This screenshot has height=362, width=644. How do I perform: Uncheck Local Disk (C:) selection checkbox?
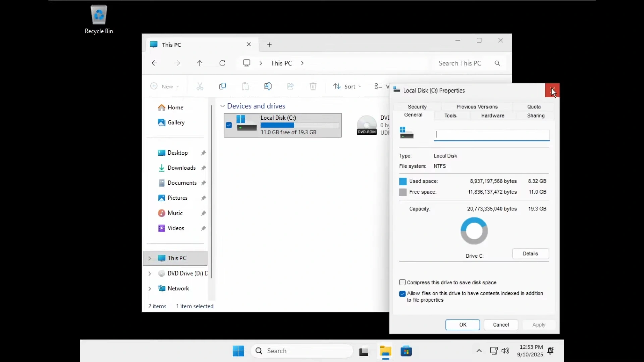click(x=229, y=125)
